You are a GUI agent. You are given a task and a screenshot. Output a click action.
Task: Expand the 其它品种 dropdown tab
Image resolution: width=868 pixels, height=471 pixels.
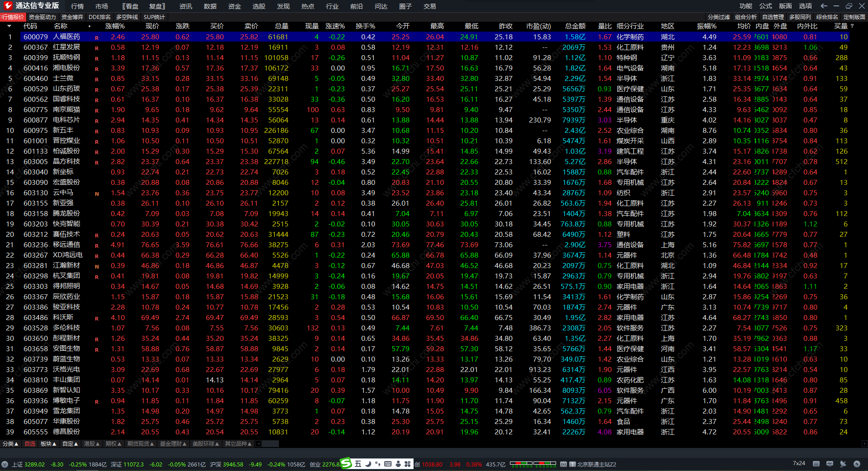[x=238, y=444]
